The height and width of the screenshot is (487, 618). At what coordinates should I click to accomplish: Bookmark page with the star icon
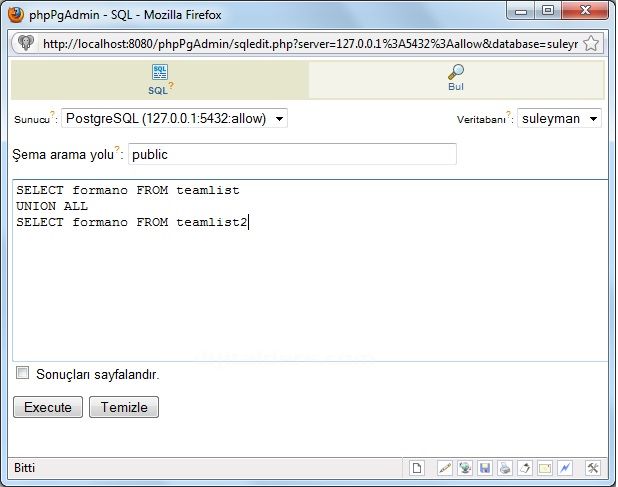(591, 43)
